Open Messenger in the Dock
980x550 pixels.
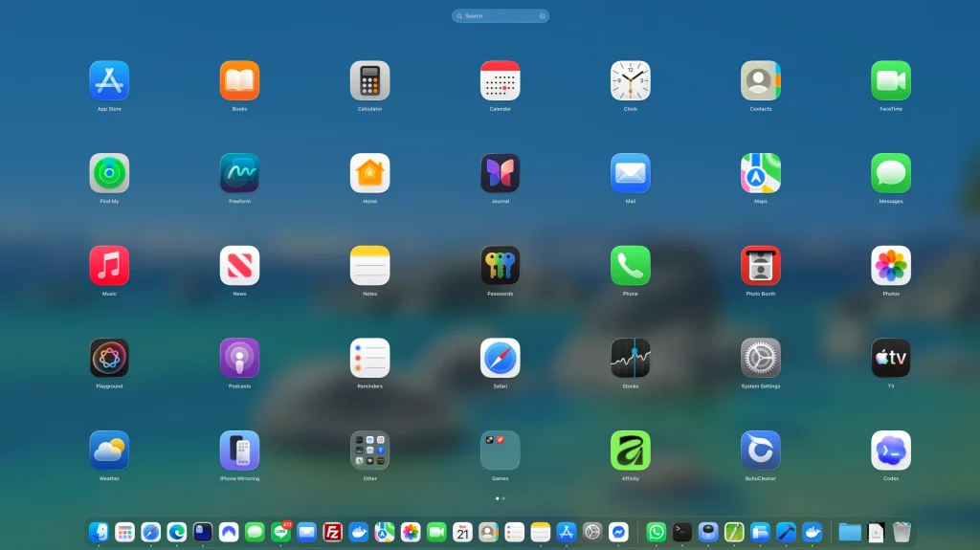(619, 532)
